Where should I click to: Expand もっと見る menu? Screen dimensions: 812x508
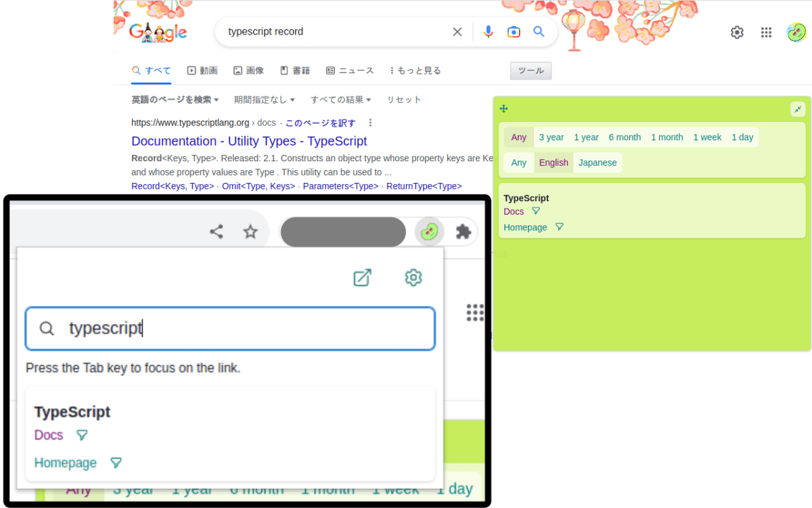point(415,70)
